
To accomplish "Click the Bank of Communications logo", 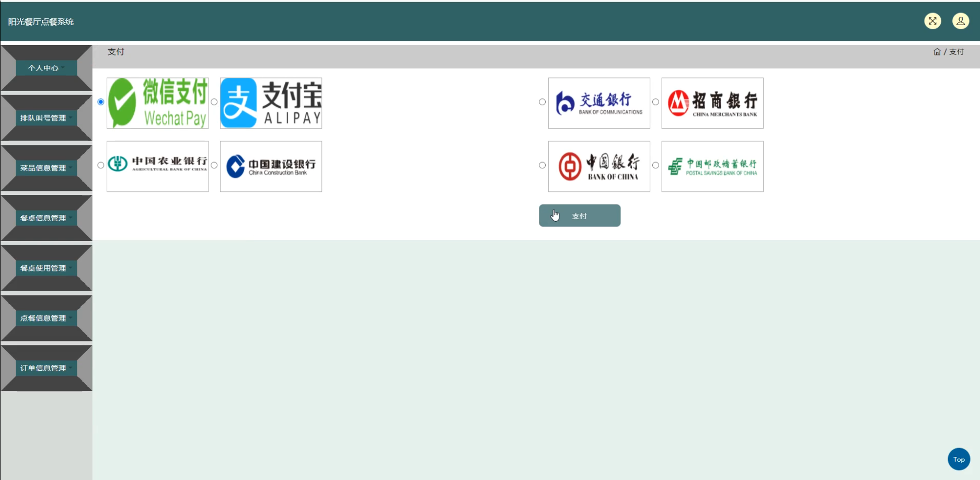I will (599, 103).
